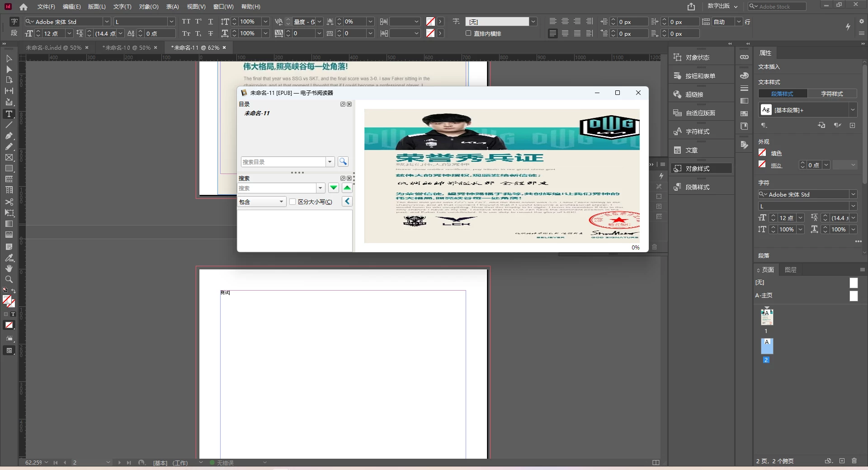Select page 1 thumbnail in Pages panel
Viewport: 868px width, 470px height.
tap(767, 317)
